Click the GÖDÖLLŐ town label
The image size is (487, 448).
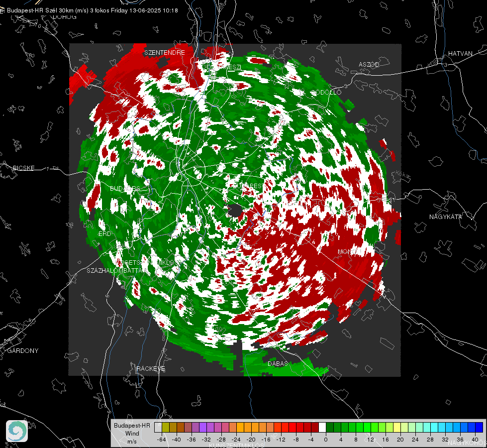coord(326,92)
